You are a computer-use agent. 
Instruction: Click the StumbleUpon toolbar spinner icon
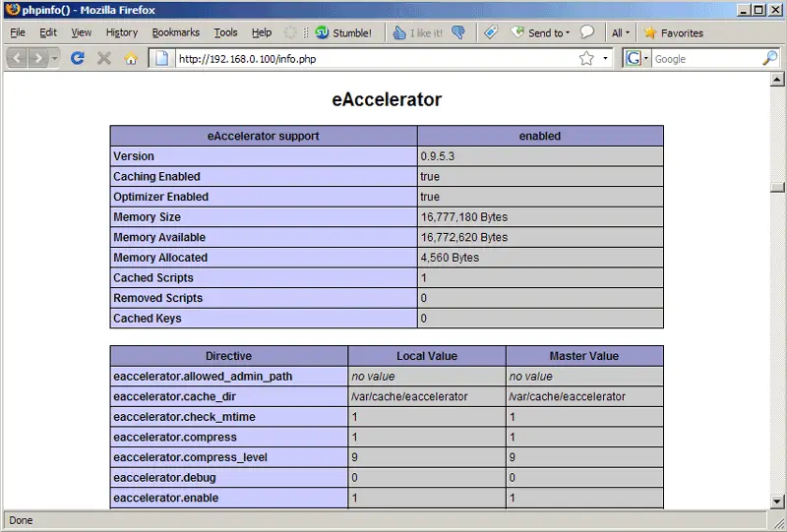click(290, 32)
